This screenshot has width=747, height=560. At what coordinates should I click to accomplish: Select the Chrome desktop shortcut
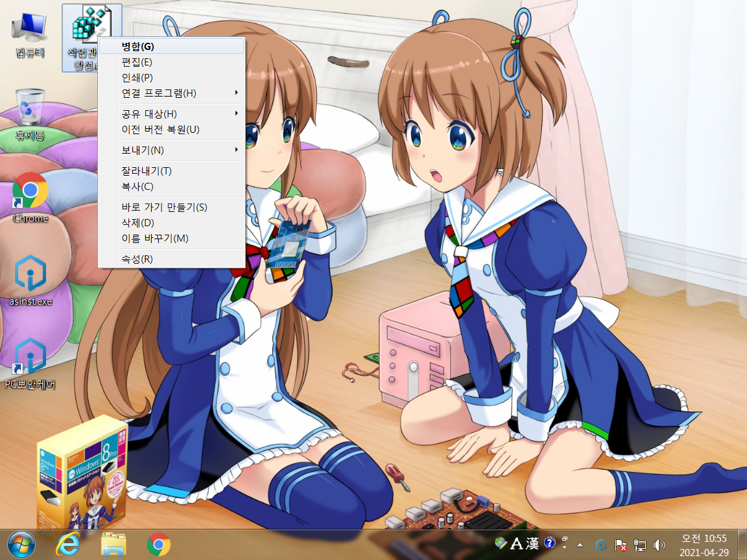pos(30,198)
